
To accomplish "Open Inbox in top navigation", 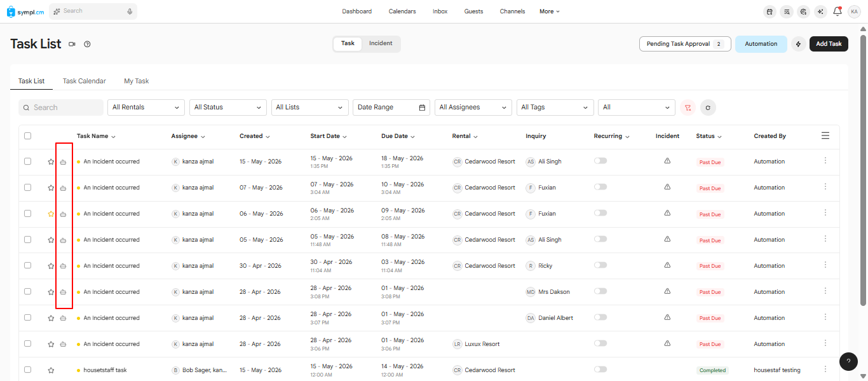I will [x=440, y=11].
